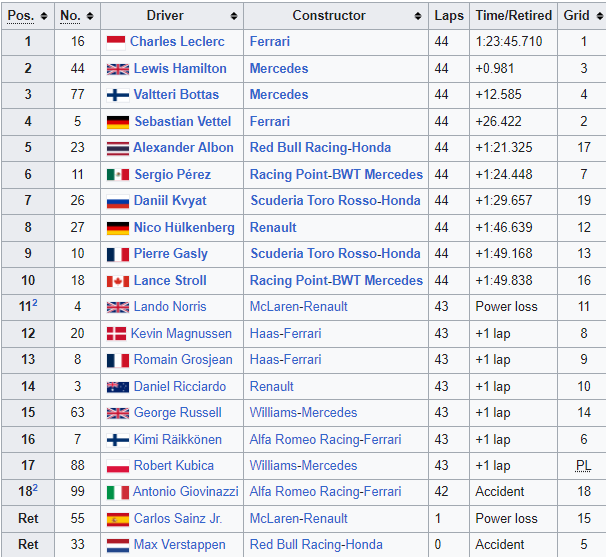
Task: Open Lewis Hamilton driver link
Action: click(x=180, y=68)
